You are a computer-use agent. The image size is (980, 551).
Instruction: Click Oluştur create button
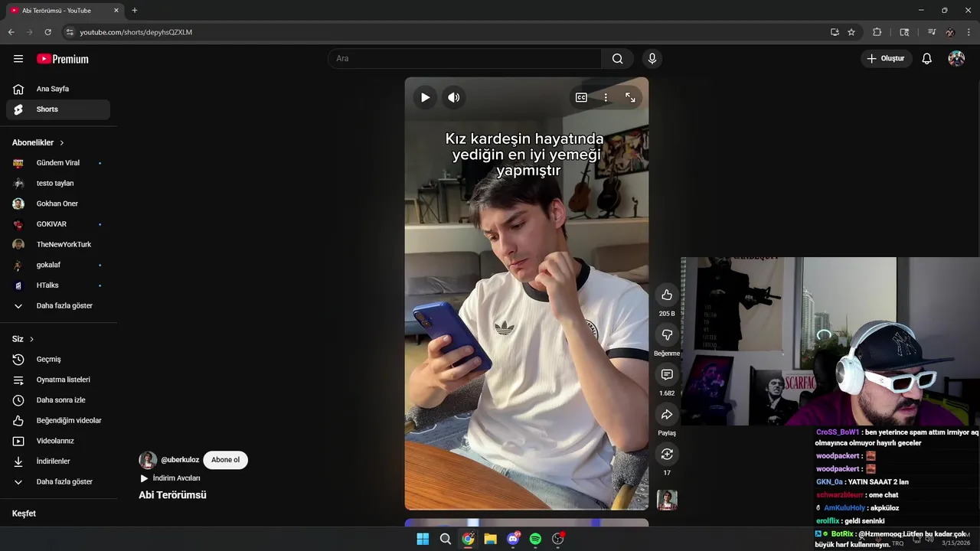pos(887,59)
